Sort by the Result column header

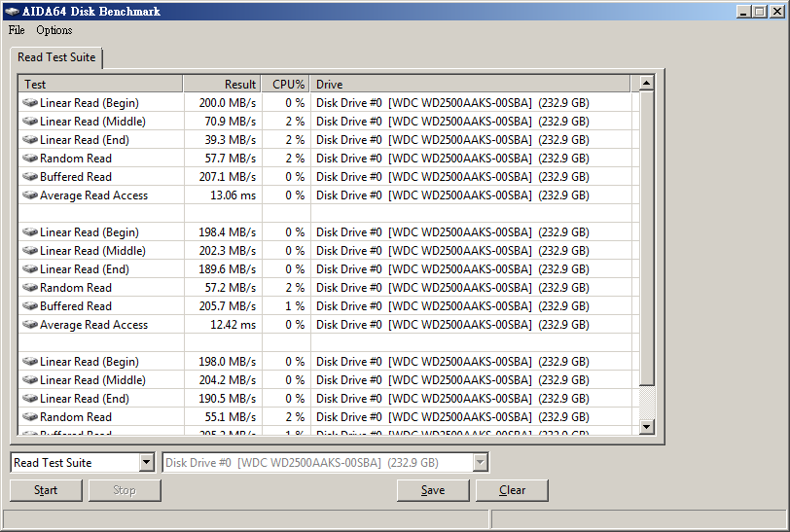click(222, 85)
